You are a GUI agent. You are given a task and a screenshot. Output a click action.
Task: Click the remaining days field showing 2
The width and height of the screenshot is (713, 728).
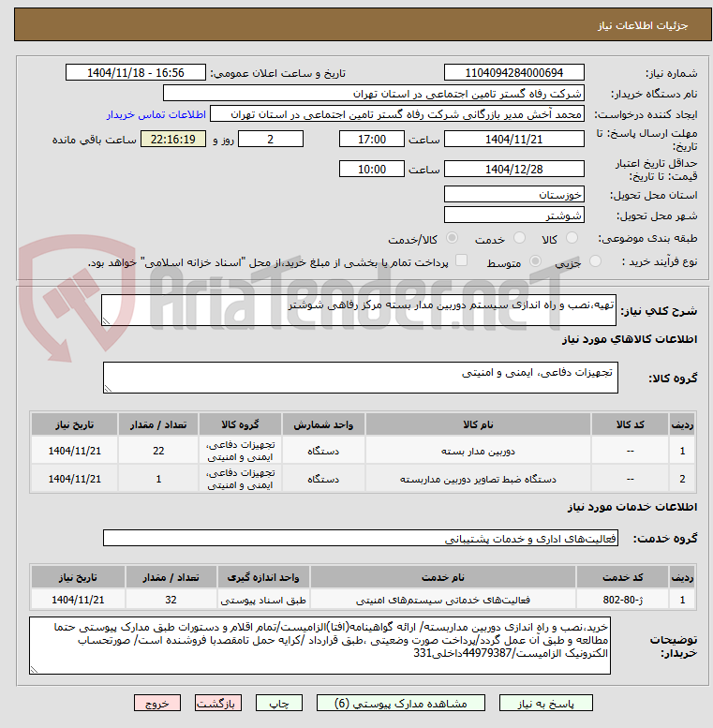pyautogui.click(x=271, y=140)
